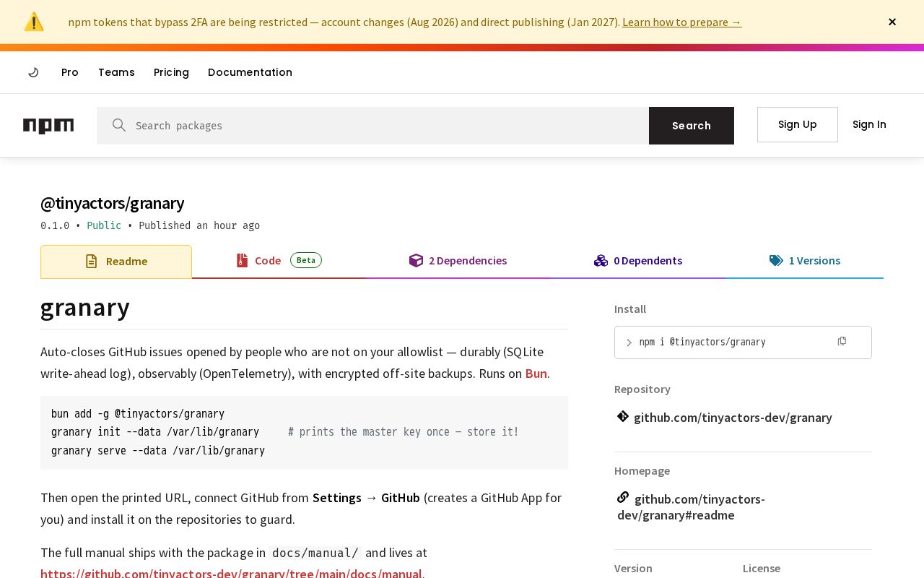924x578 pixels.
Task: Click the Dependencies cube icon
Action: pos(416,260)
